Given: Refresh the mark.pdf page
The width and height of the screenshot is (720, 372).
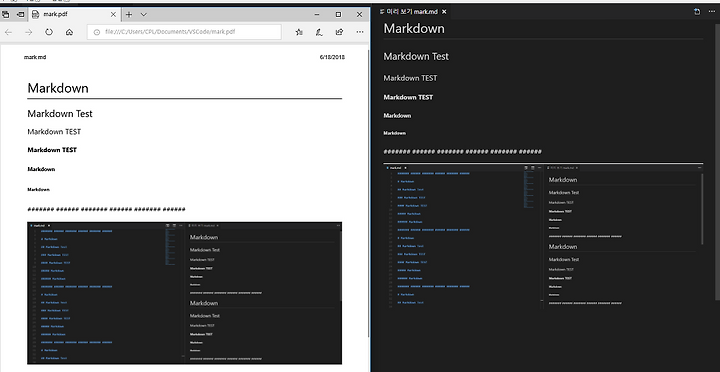Looking at the screenshot, I should 49,32.
